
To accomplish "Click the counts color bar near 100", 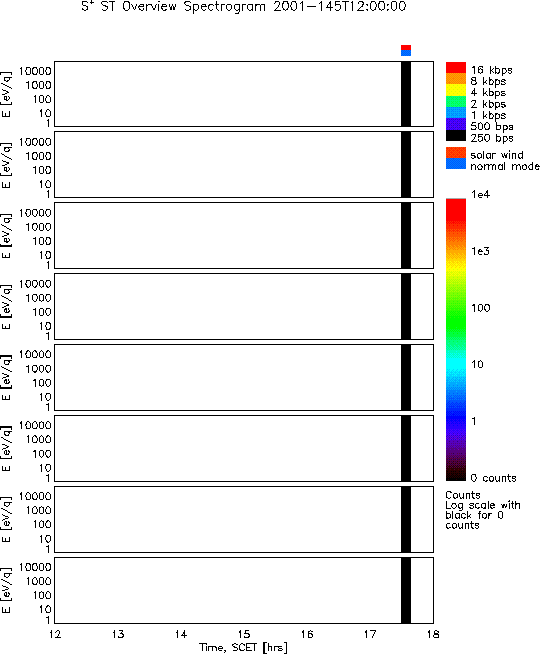I will tap(456, 308).
